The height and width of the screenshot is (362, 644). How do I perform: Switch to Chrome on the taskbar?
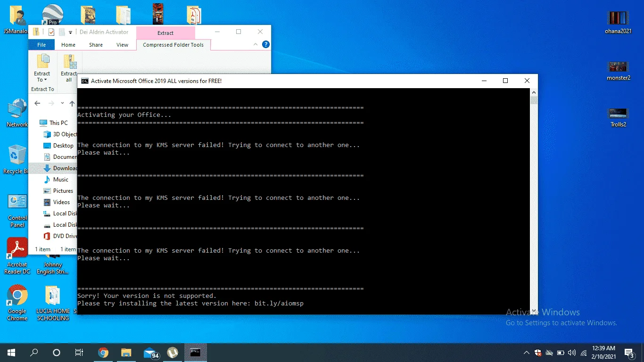tap(103, 352)
